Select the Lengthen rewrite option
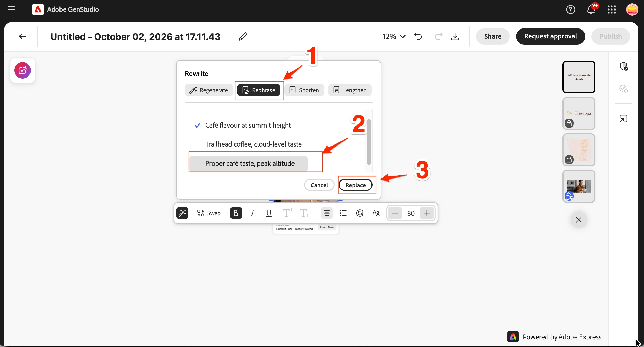Image resolution: width=644 pixels, height=347 pixels. pyautogui.click(x=350, y=90)
